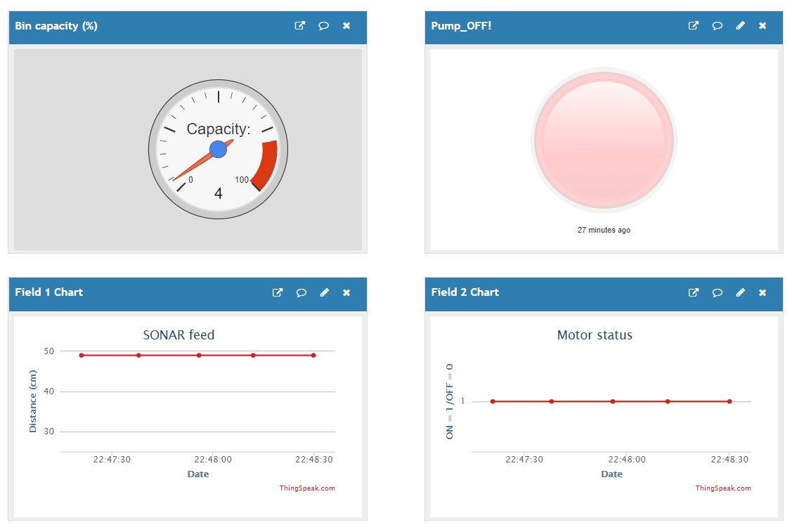Click the red Pump_OFF lamp indicator
792x532 pixels.
pos(604,140)
